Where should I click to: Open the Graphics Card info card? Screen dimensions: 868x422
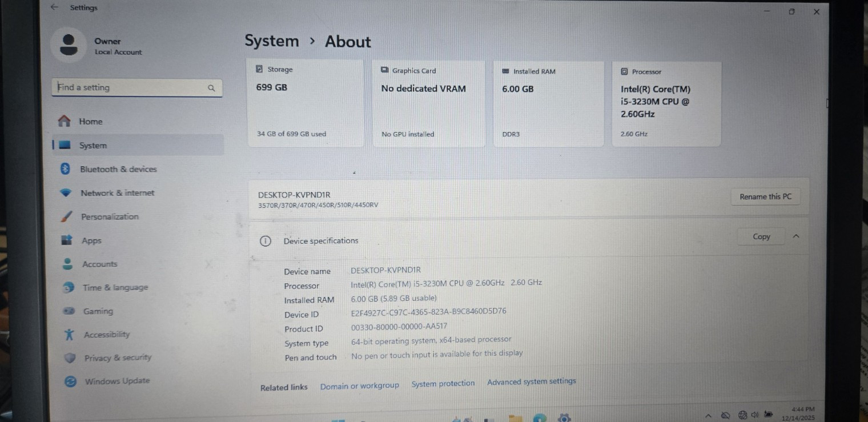(x=428, y=104)
